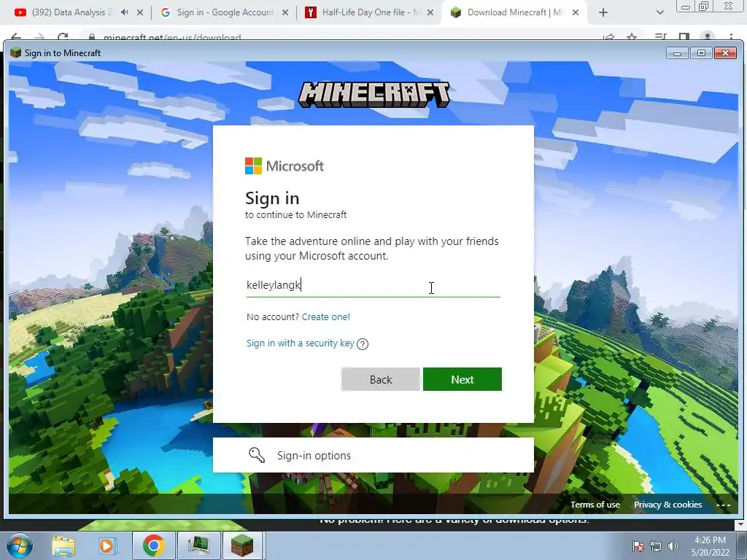Open the monitor app taskbar icon
This screenshot has height=560, width=747.
[198, 545]
